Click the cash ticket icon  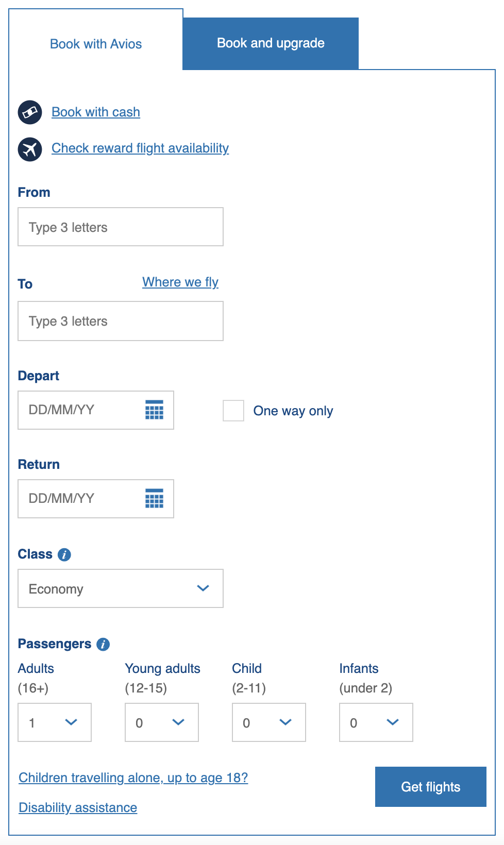tap(30, 112)
